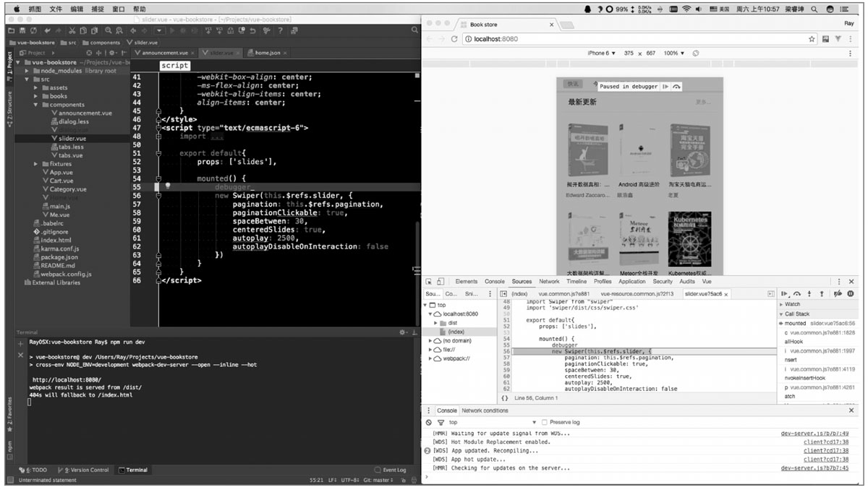
Task: Clear the DevTools console
Action: (x=429, y=422)
